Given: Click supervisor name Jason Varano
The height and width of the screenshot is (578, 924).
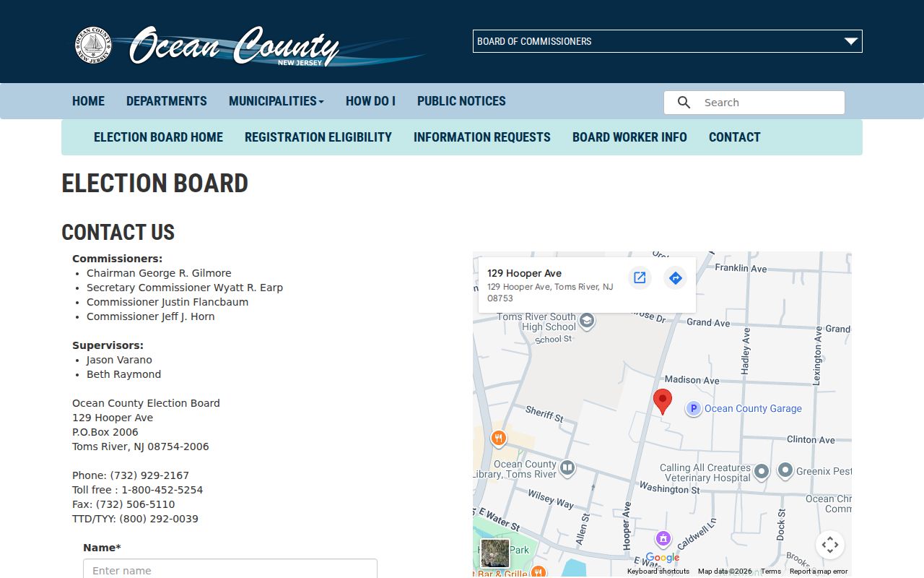Looking at the screenshot, I should (x=119, y=360).
